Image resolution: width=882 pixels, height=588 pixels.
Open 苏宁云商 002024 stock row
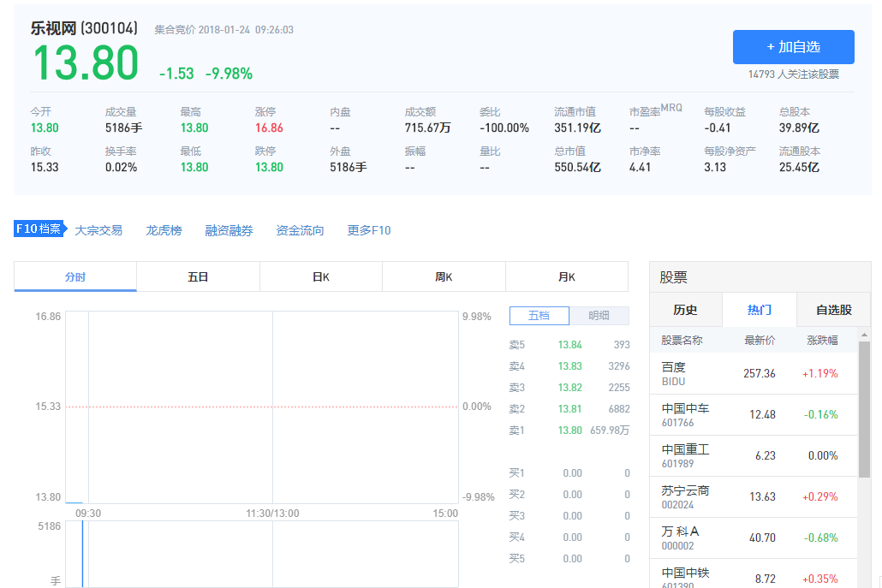click(x=754, y=496)
